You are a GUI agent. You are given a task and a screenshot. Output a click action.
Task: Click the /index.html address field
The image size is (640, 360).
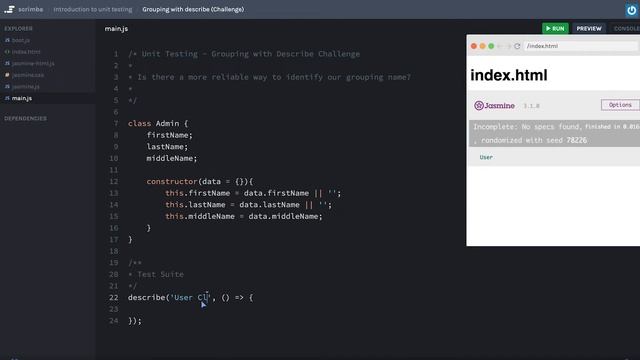click(581, 46)
